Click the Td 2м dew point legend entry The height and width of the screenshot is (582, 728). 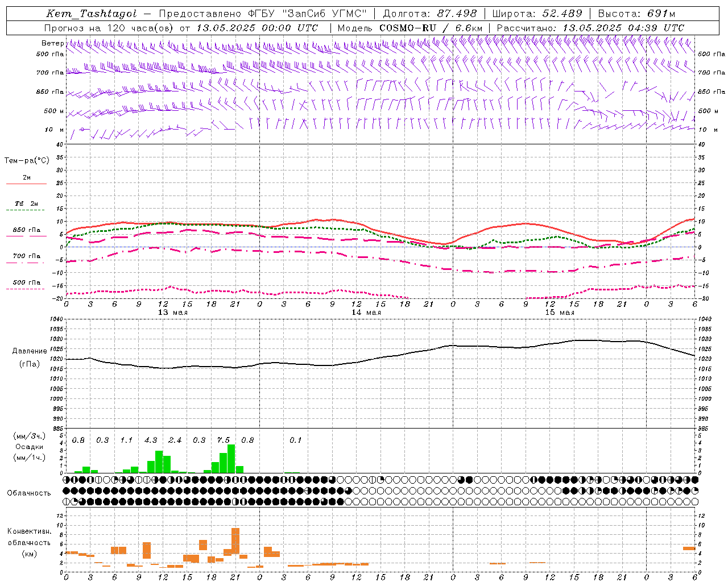[27, 203]
